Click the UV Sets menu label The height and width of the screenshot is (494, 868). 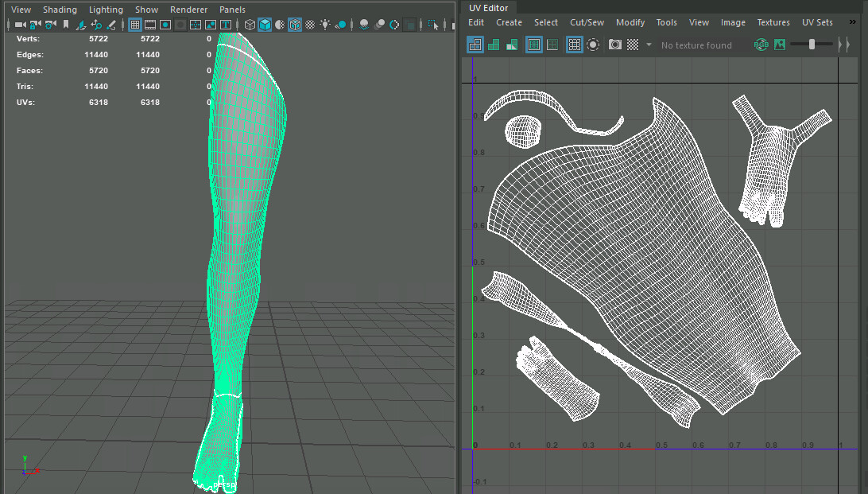817,22
